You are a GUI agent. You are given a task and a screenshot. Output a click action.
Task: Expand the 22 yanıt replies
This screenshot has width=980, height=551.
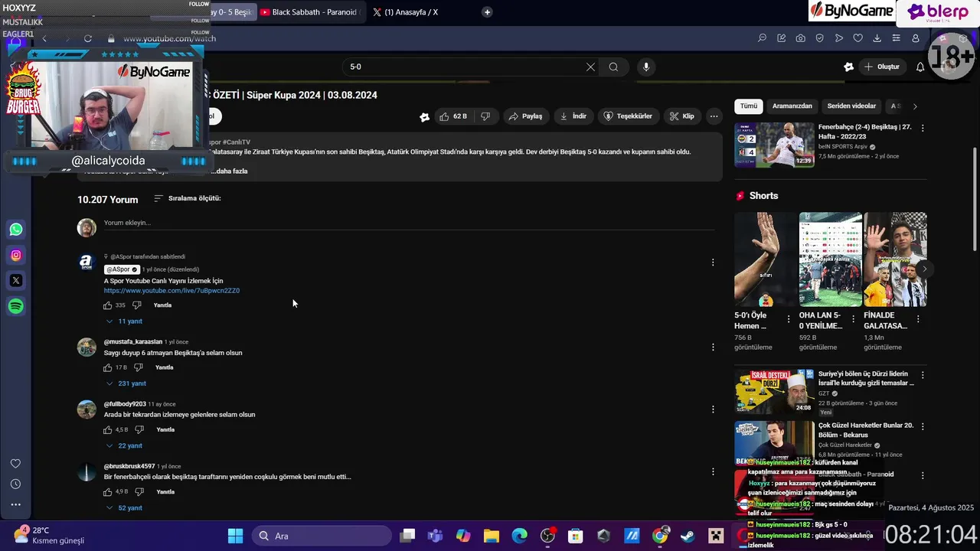tap(124, 445)
